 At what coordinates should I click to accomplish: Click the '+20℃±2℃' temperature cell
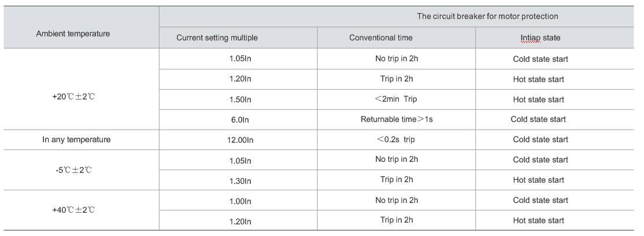pos(73,97)
